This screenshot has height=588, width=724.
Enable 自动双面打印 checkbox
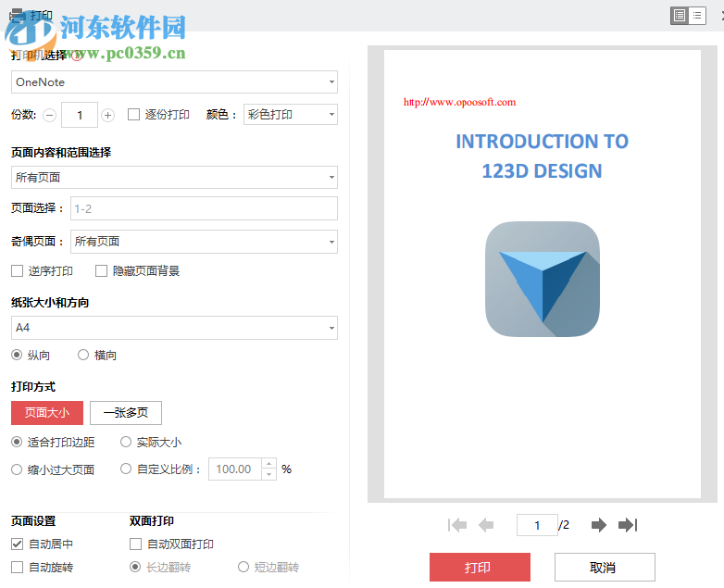click(135, 544)
